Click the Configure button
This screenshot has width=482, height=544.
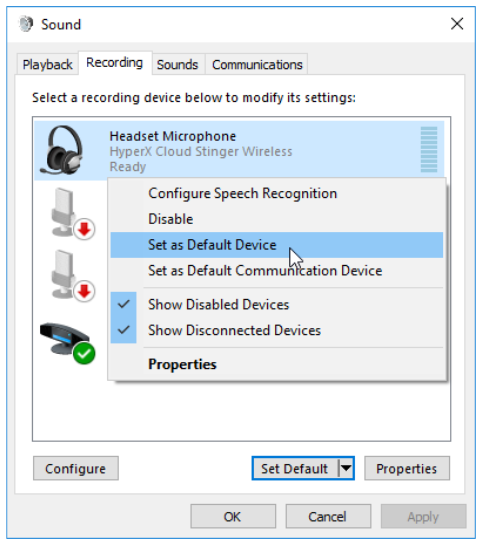[x=76, y=468]
